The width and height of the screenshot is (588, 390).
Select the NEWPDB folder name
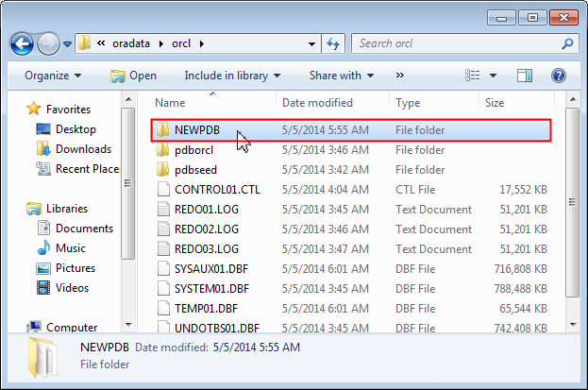pyautogui.click(x=197, y=130)
